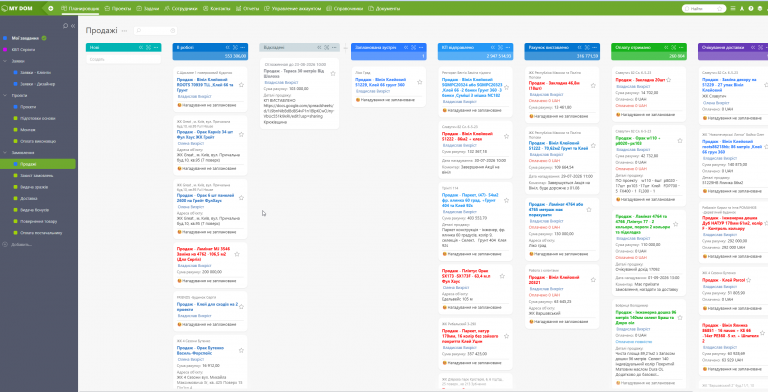The height and width of the screenshot is (392, 768).
Task: Collapse the Заявки group in sidebar
Action: [5, 61]
